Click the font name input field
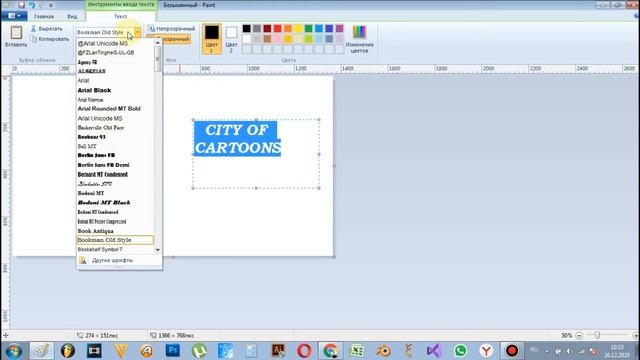This screenshot has height=360, width=640. pyautogui.click(x=105, y=32)
